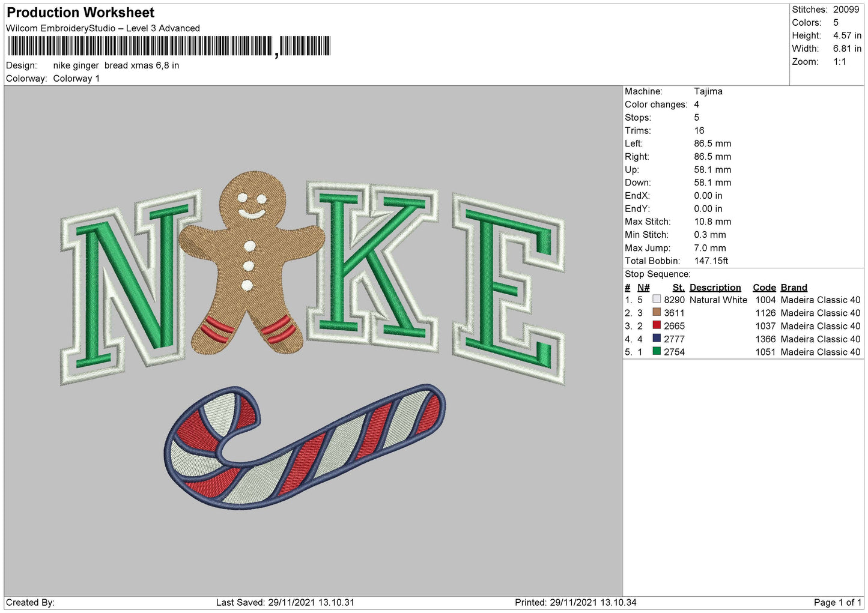Click the 'Code' column header
Image resolution: width=868 pixels, height=613 pixels.
tap(764, 288)
